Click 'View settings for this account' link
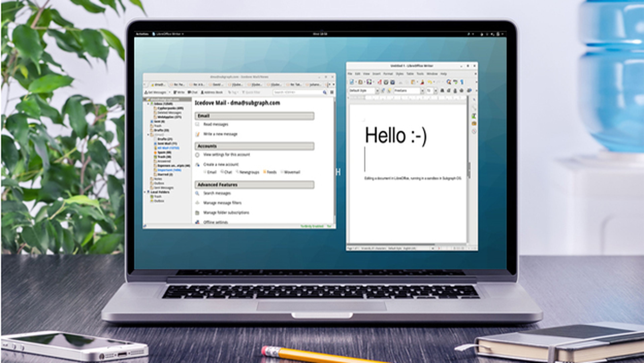Image resolution: width=644 pixels, height=363 pixels. pyautogui.click(x=226, y=155)
